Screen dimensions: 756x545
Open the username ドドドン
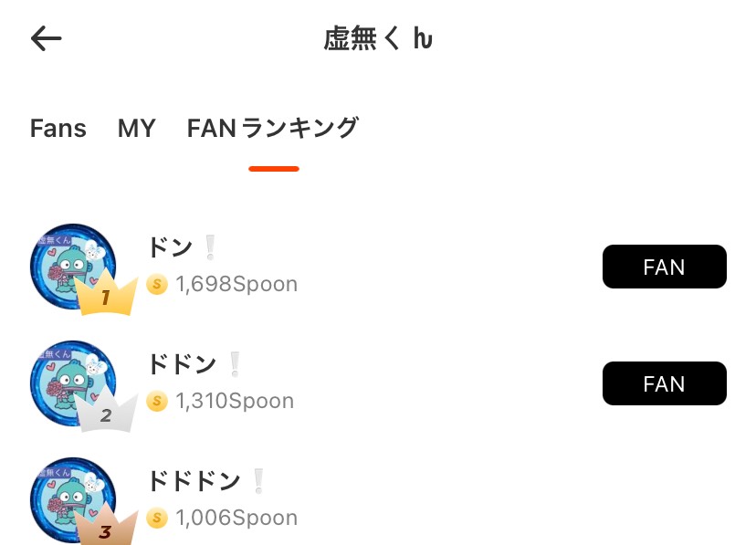point(194,481)
